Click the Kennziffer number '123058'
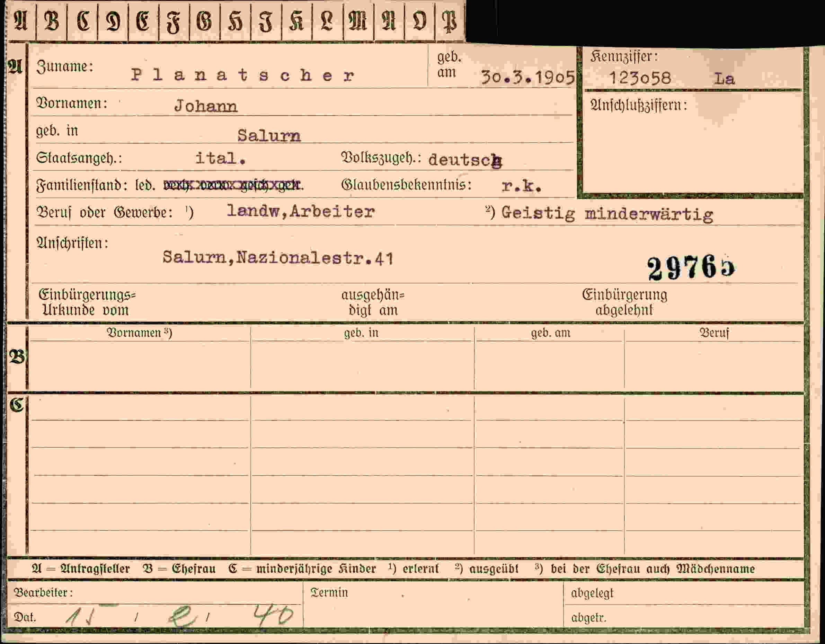 click(640, 79)
